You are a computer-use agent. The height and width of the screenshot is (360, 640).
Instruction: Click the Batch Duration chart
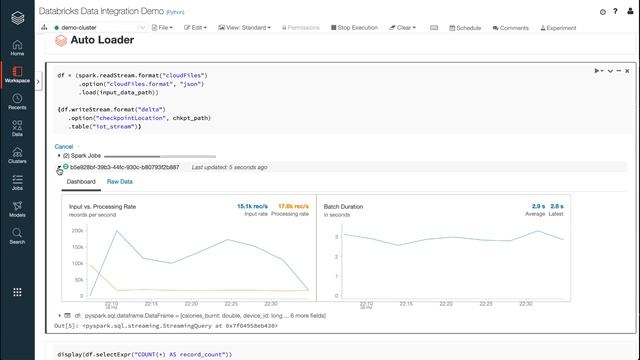pyautogui.click(x=443, y=248)
